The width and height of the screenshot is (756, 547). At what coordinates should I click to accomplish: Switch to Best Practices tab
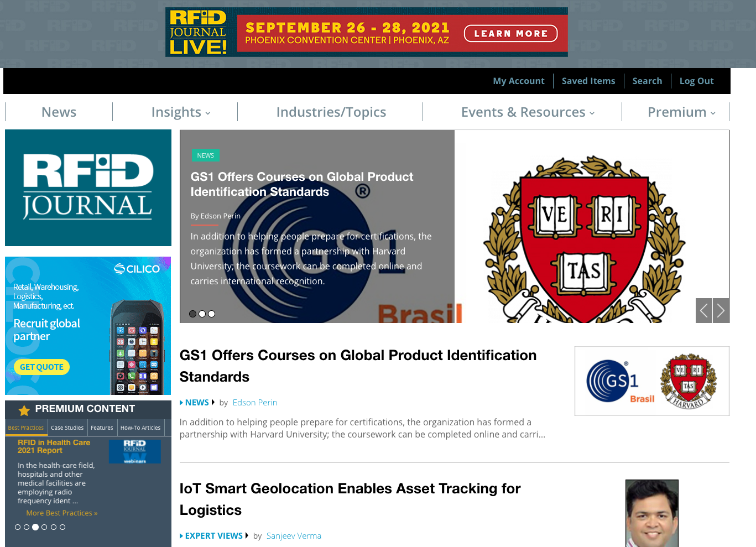[26, 428]
